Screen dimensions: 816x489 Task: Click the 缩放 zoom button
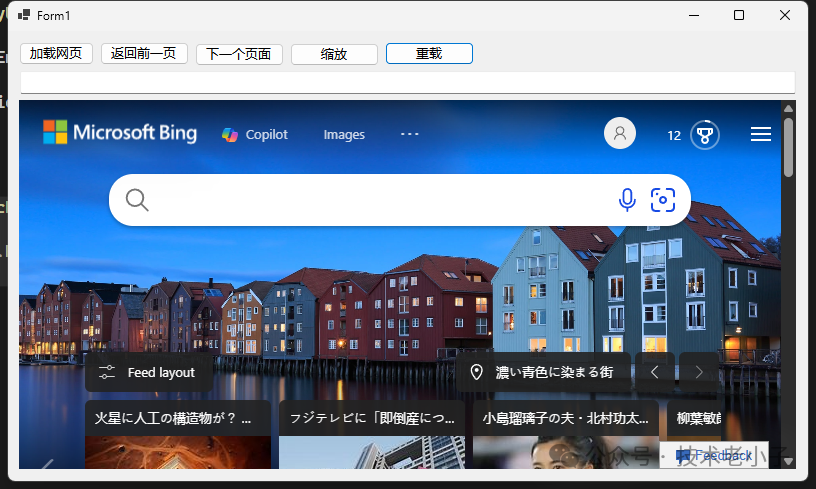point(334,54)
